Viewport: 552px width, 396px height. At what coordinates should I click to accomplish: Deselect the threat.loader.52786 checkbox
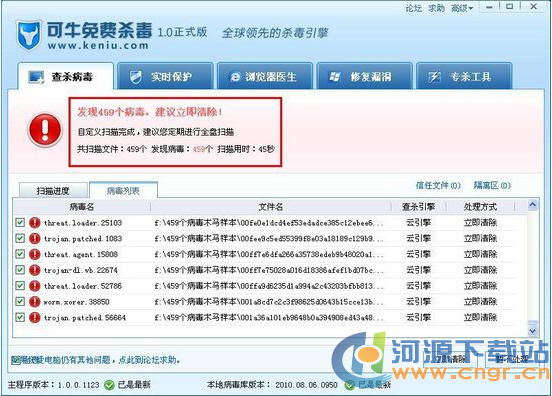20,286
